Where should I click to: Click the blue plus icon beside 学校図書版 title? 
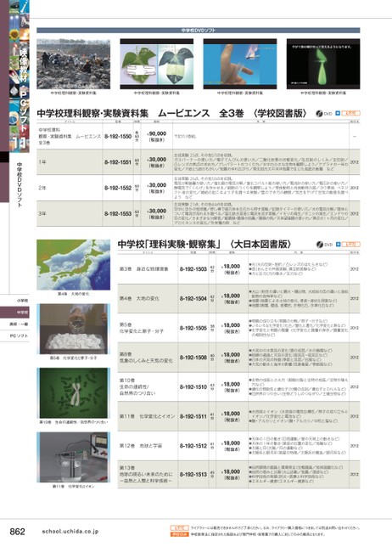pyautogui.click(x=338, y=113)
